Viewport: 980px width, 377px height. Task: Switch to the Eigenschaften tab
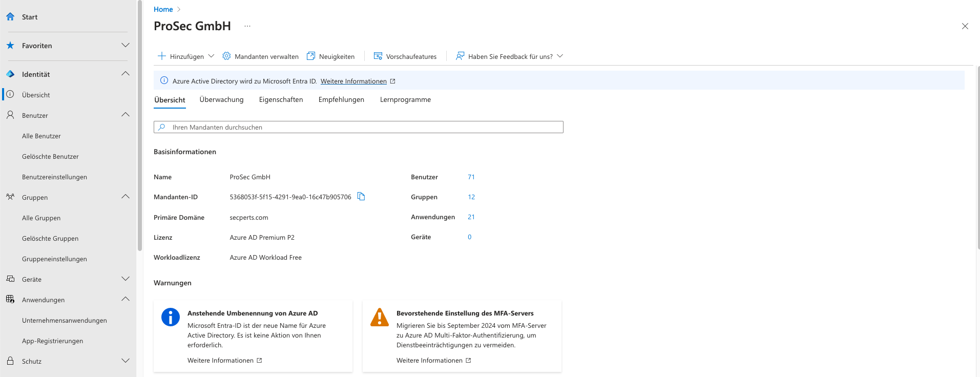pos(281,99)
